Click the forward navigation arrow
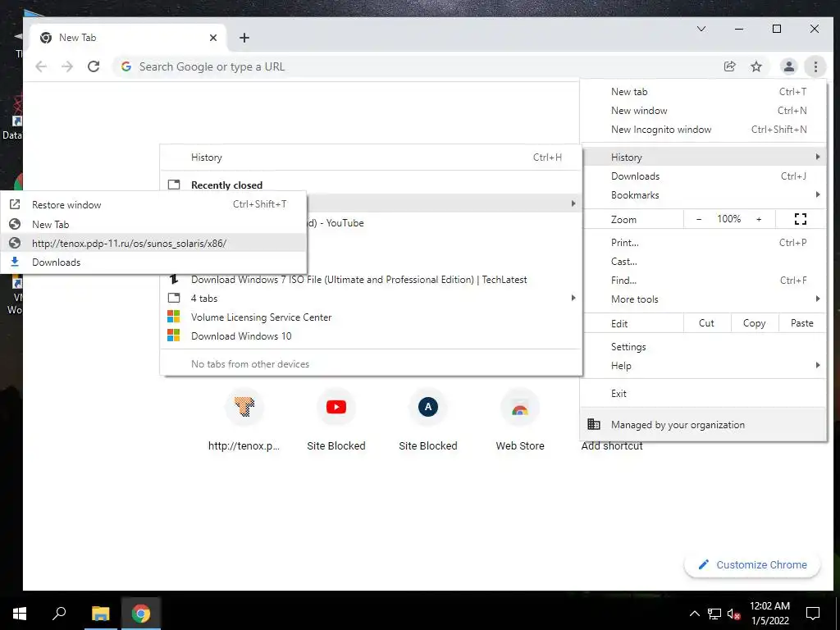 point(67,66)
